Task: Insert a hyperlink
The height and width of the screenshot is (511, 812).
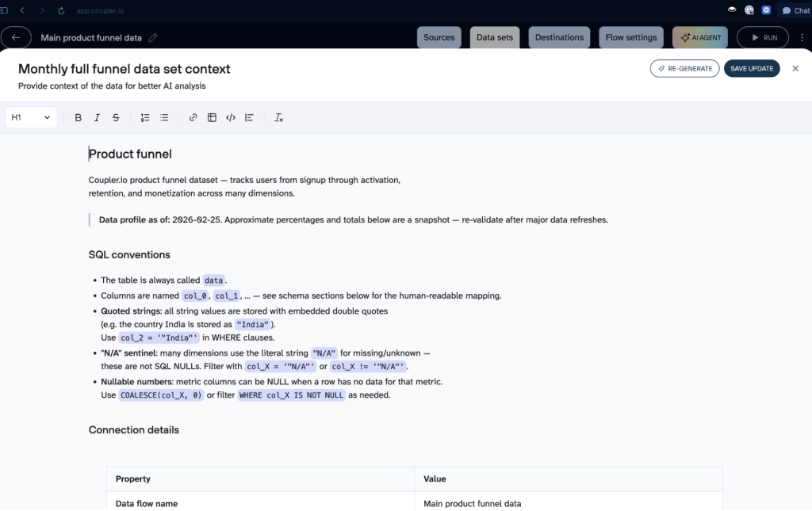Action: pyautogui.click(x=193, y=117)
